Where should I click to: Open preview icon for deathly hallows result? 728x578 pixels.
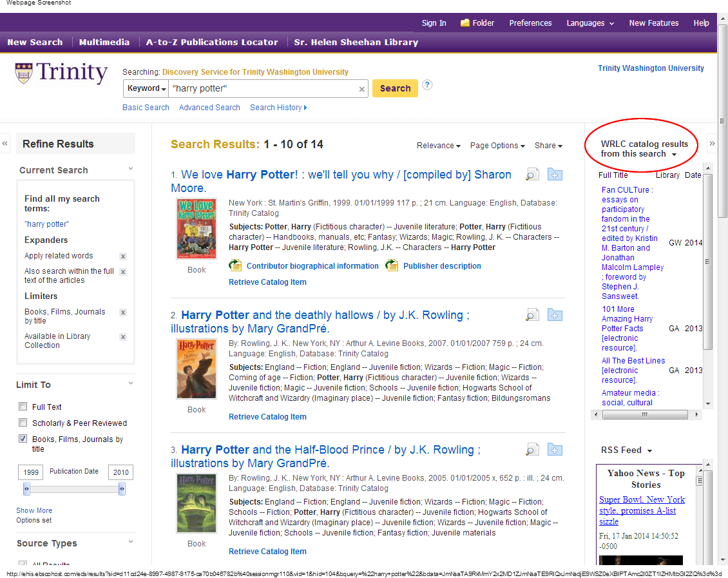point(532,315)
